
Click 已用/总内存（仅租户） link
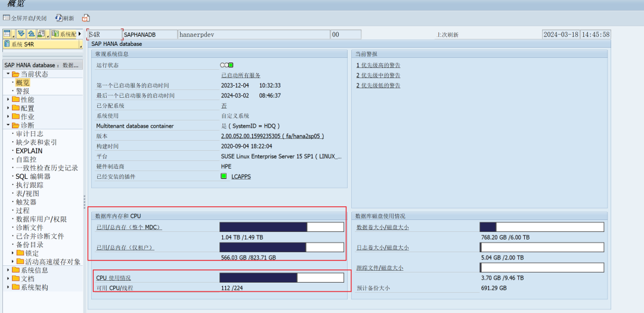point(125,247)
